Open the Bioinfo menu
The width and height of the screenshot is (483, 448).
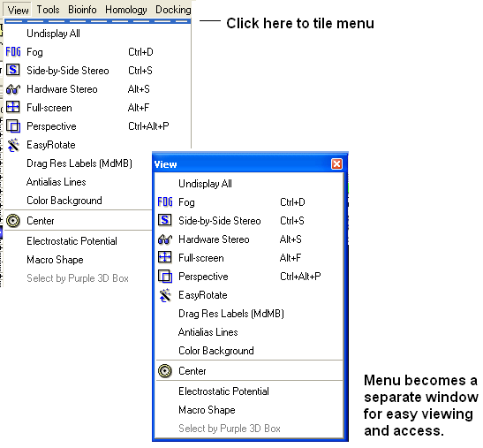82,10
